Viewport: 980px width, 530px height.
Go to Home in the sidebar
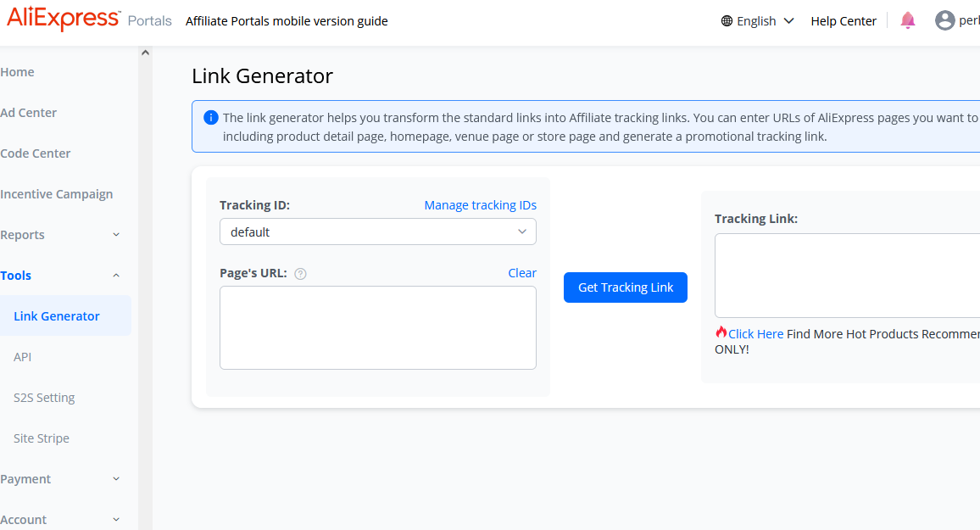pos(18,72)
